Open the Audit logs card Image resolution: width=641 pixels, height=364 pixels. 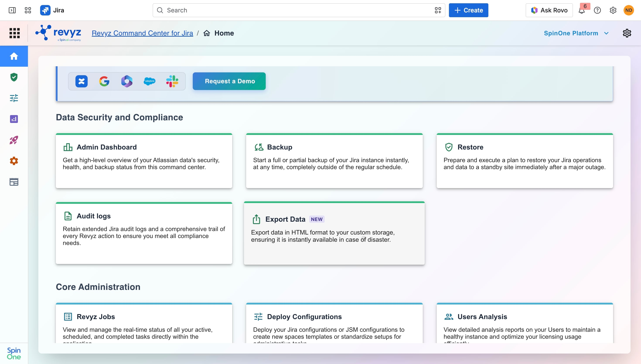144,233
